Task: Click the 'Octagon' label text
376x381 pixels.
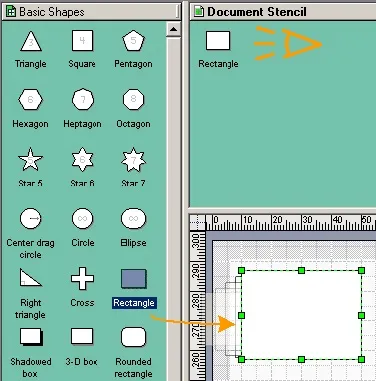Action: [x=133, y=124]
